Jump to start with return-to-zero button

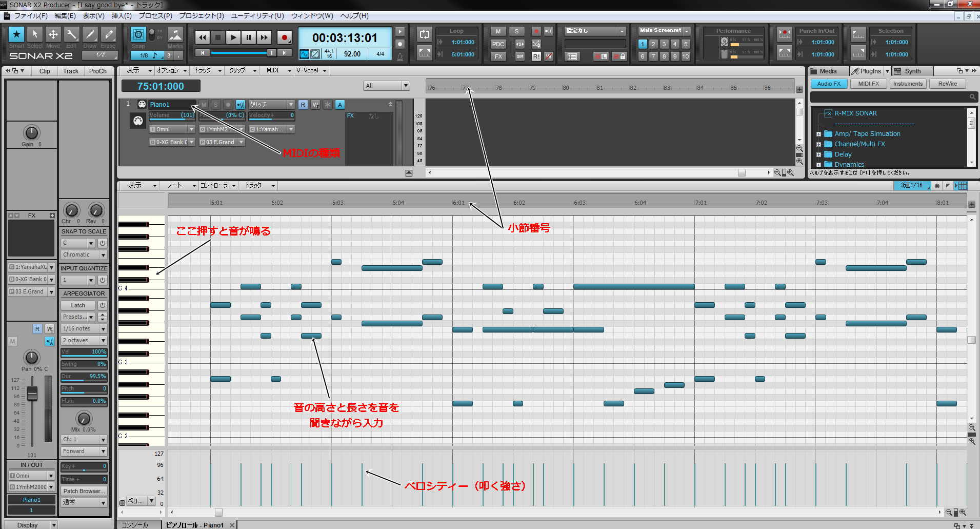pyautogui.click(x=203, y=53)
